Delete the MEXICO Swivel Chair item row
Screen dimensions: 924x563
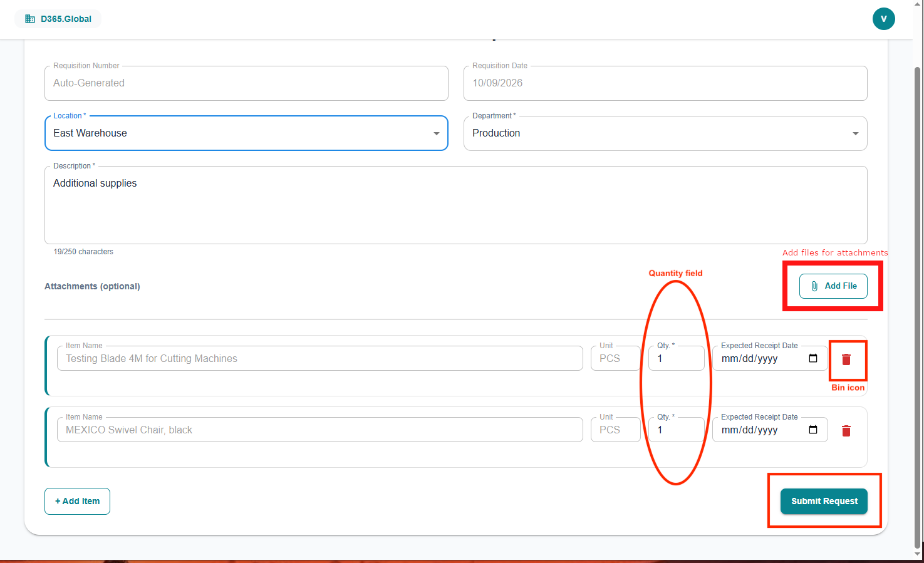pyautogui.click(x=846, y=431)
